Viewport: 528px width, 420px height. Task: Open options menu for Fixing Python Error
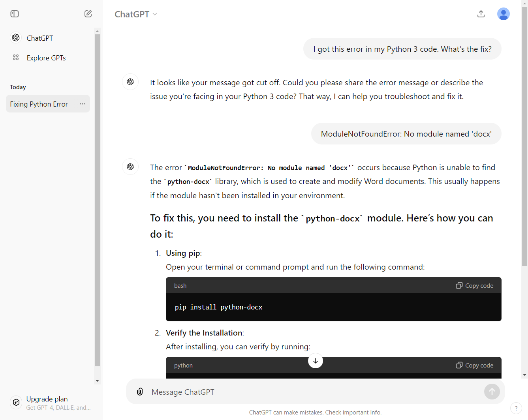click(x=83, y=104)
